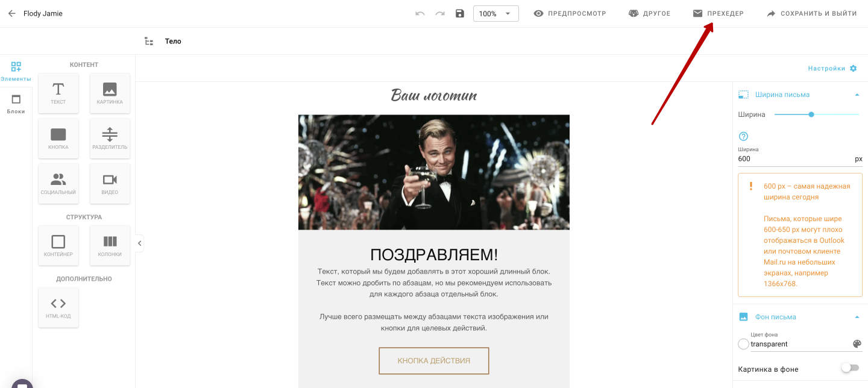Click the undo icon in the top toolbar
The height and width of the screenshot is (388, 868).
pos(420,13)
